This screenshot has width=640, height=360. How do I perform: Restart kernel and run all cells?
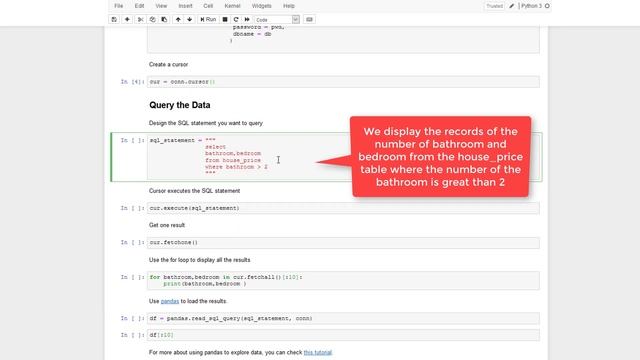click(247, 20)
